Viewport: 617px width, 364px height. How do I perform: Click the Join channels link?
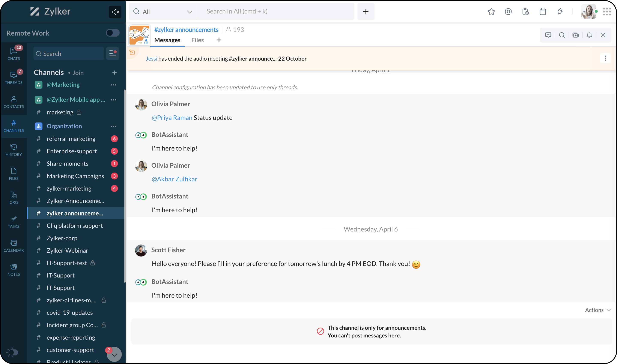pos(78,73)
